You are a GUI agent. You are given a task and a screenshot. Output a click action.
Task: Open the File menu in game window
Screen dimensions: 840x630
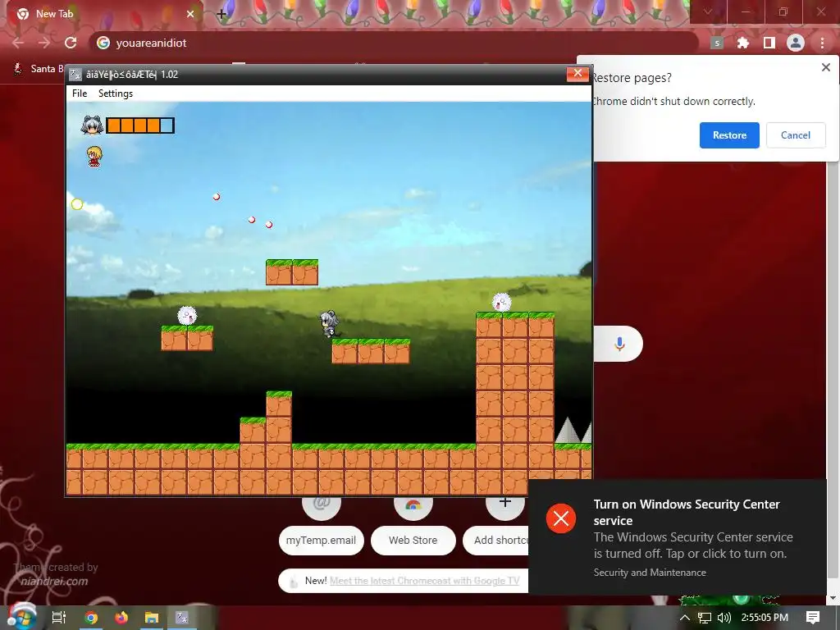click(x=80, y=94)
